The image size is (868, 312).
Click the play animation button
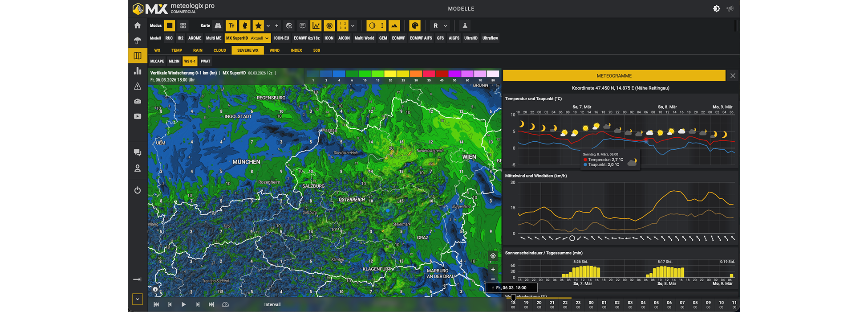pos(183,304)
